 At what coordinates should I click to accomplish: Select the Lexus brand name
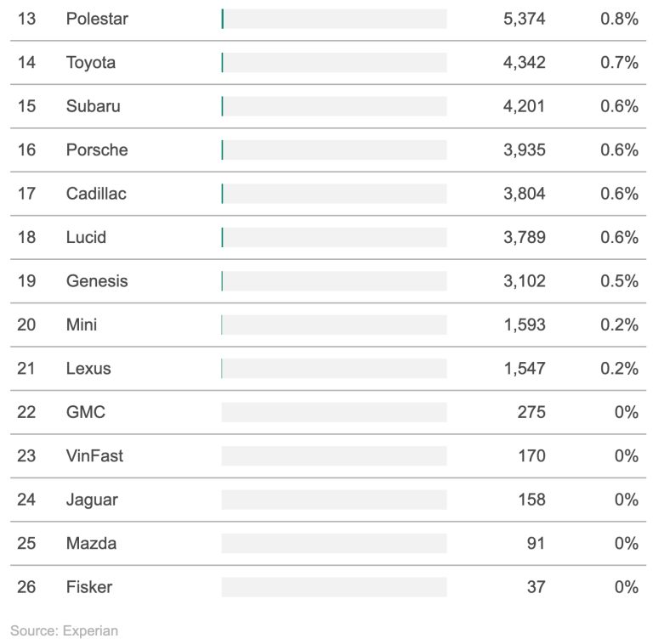point(88,369)
